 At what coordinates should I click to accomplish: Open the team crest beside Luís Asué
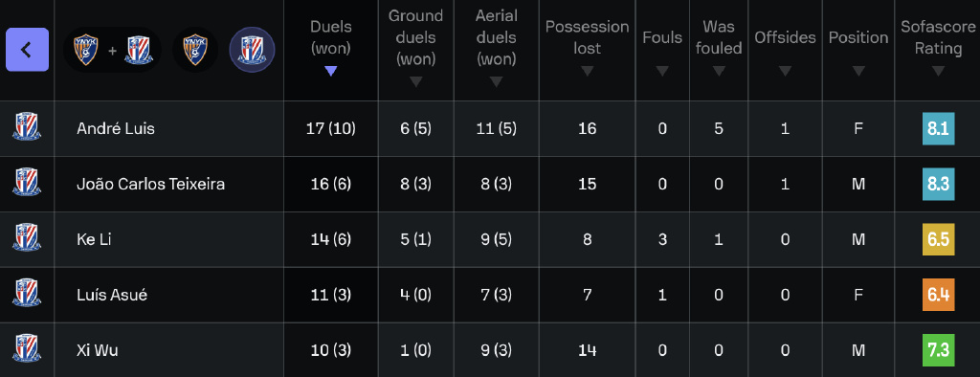click(x=27, y=295)
